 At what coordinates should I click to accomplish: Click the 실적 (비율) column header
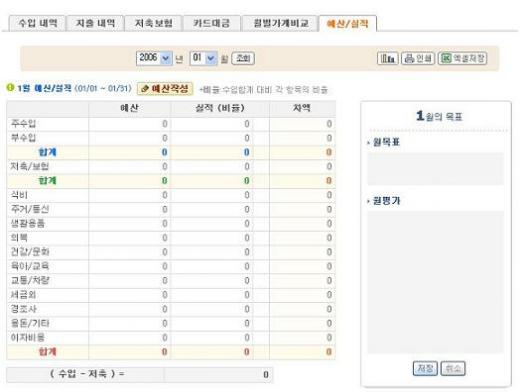pos(220,108)
